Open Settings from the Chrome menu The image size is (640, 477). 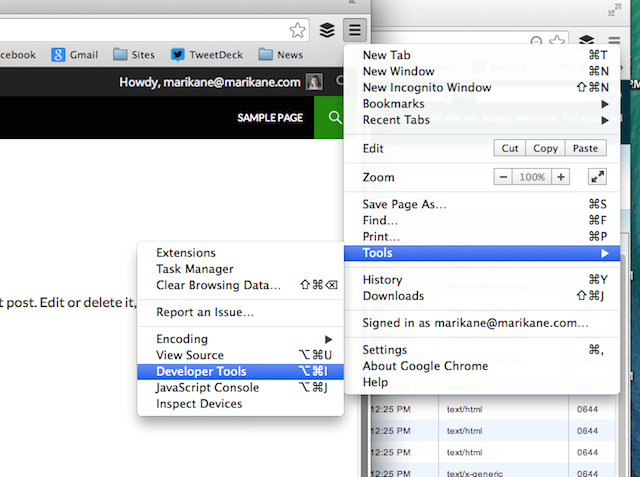482,350
